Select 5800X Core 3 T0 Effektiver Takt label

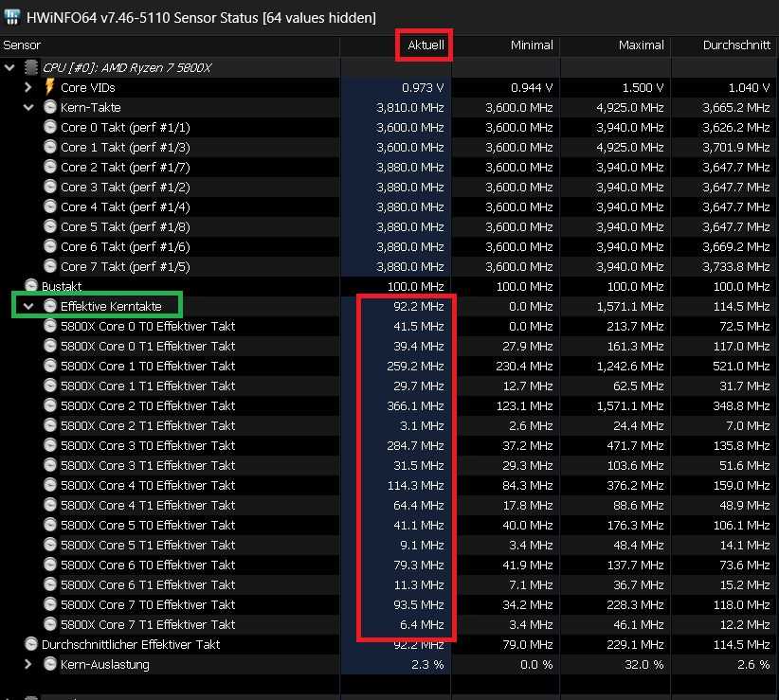(148, 445)
